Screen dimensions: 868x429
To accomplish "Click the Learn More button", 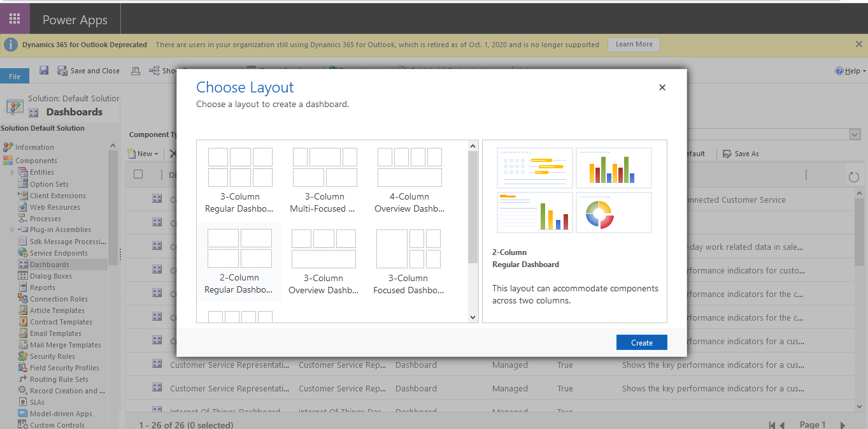I will (633, 44).
